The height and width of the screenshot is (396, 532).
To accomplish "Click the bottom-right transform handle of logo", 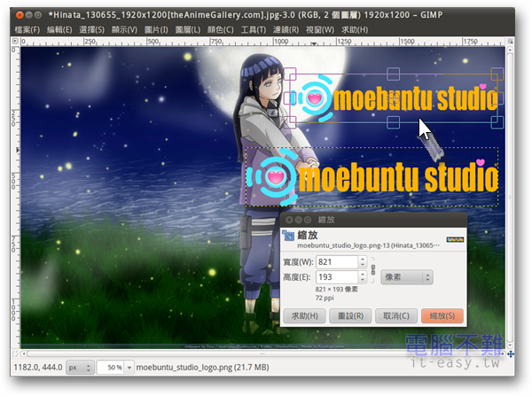I will coord(497,121).
